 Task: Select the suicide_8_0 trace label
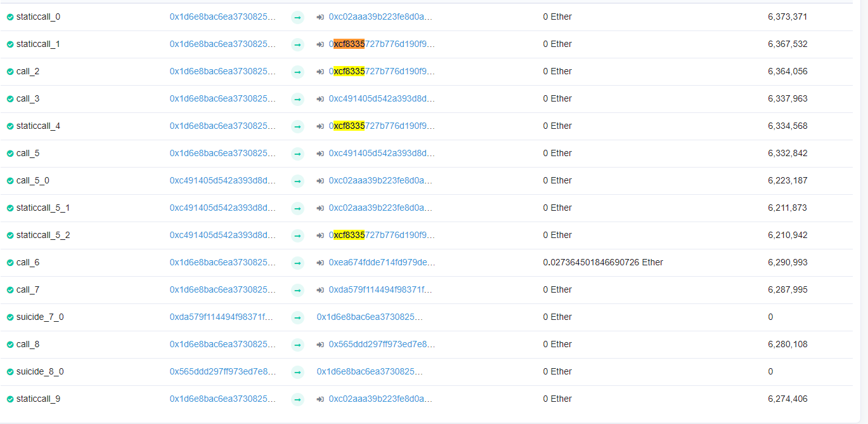(40, 372)
